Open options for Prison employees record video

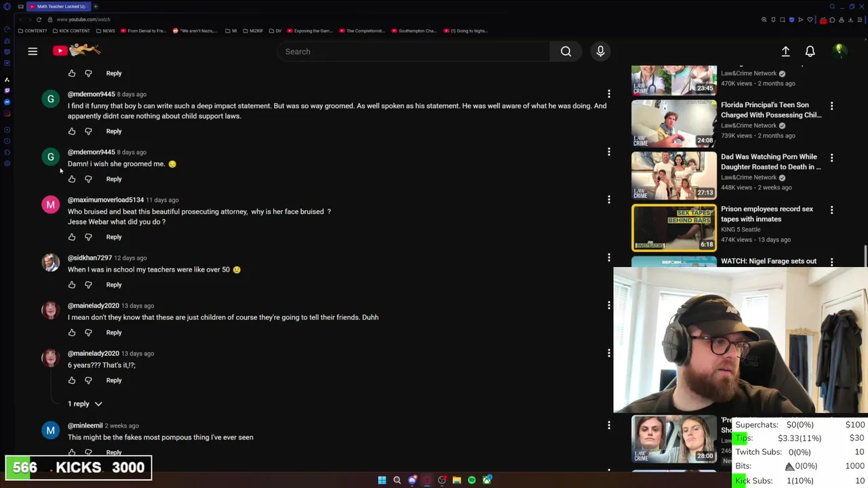pyautogui.click(x=831, y=209)
